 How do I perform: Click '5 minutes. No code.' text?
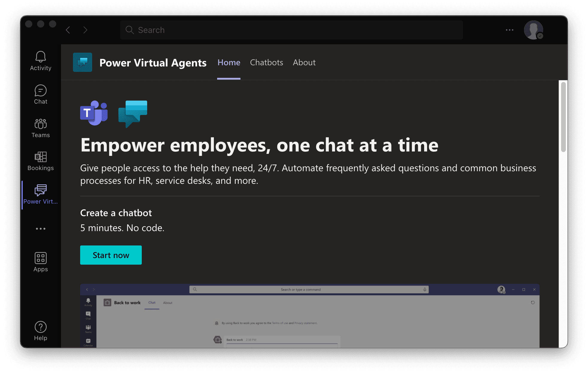click(x=122, y=228)
